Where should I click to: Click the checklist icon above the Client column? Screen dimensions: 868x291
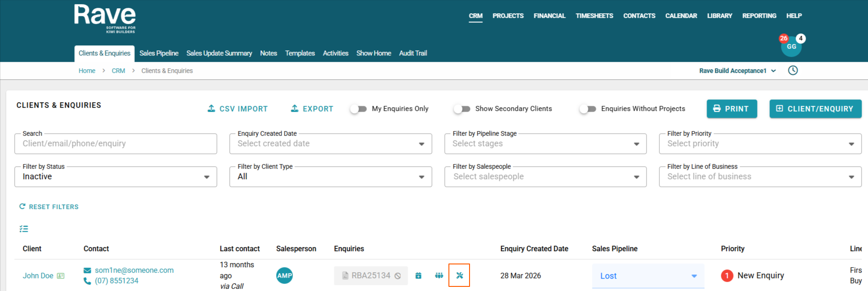point(24,229)
